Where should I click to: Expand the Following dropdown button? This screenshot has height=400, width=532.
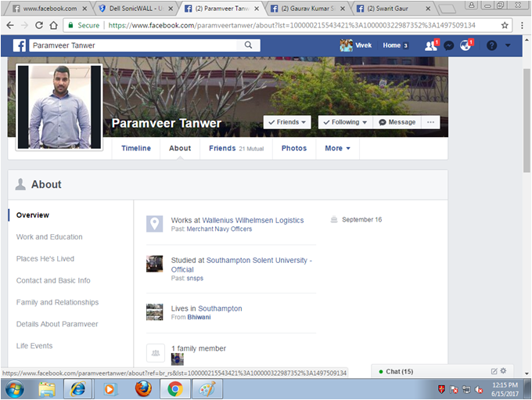coord(343,122)
